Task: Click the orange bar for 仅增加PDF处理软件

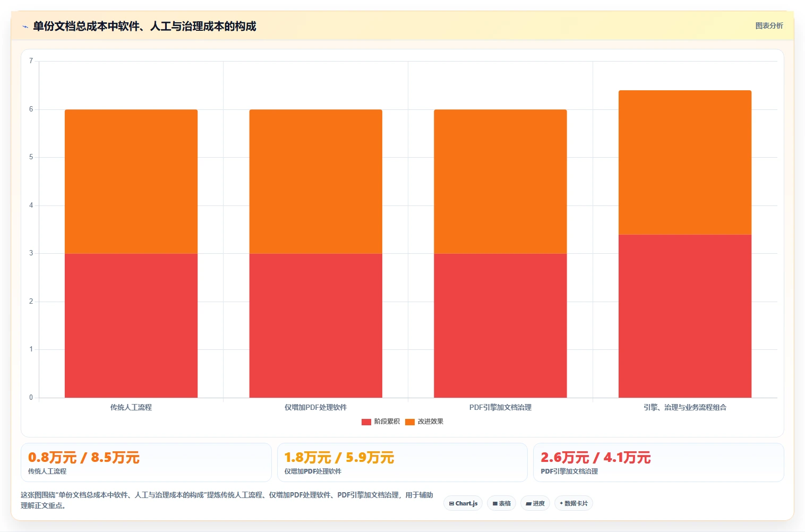Action: 315,182
